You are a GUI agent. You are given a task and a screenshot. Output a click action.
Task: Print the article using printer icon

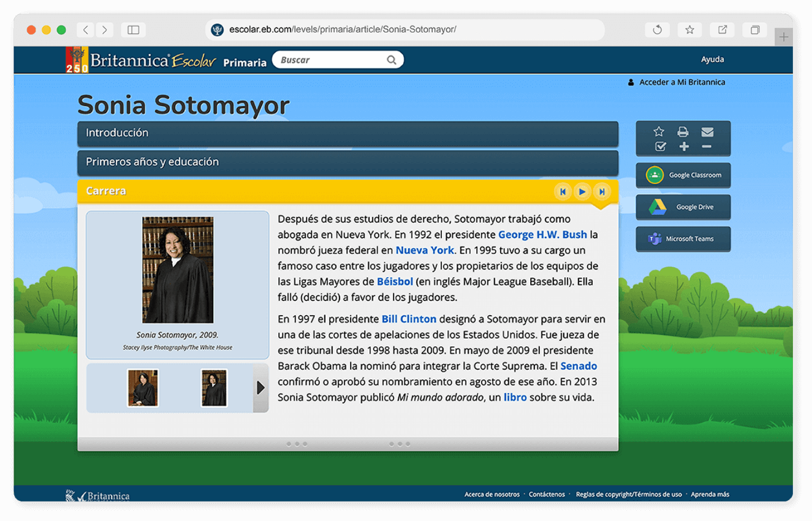click(x=682, y=132)
